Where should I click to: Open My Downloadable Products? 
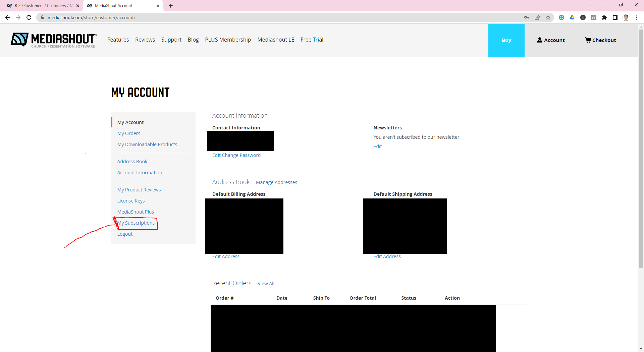pyautogui.click(x=147, y=144)
